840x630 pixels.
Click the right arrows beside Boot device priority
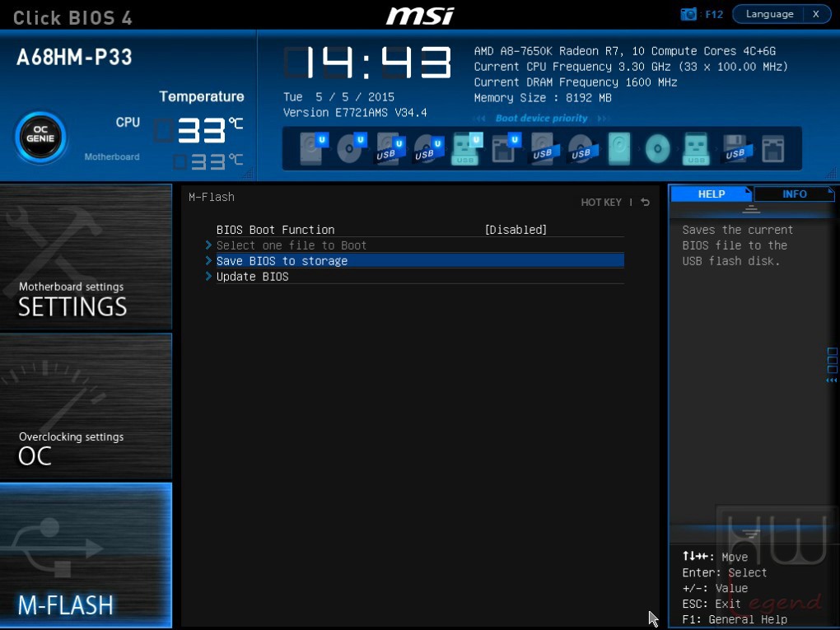click(x=604, y=119)
